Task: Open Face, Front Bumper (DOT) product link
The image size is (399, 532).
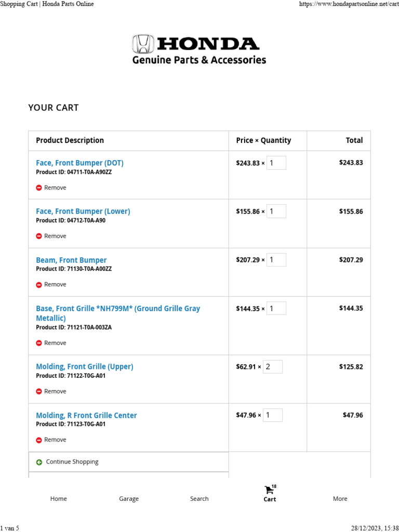Action: 79,163
